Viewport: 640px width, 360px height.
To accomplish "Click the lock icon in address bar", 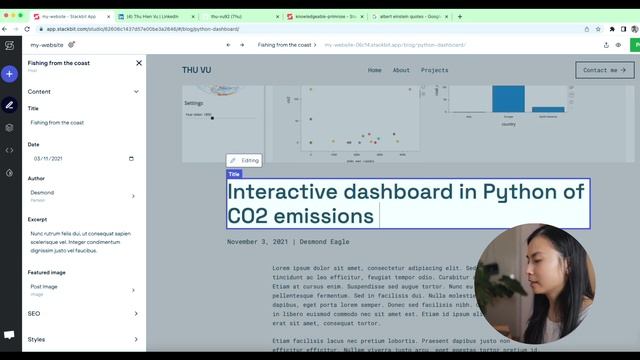I will (x=41, y=29).
